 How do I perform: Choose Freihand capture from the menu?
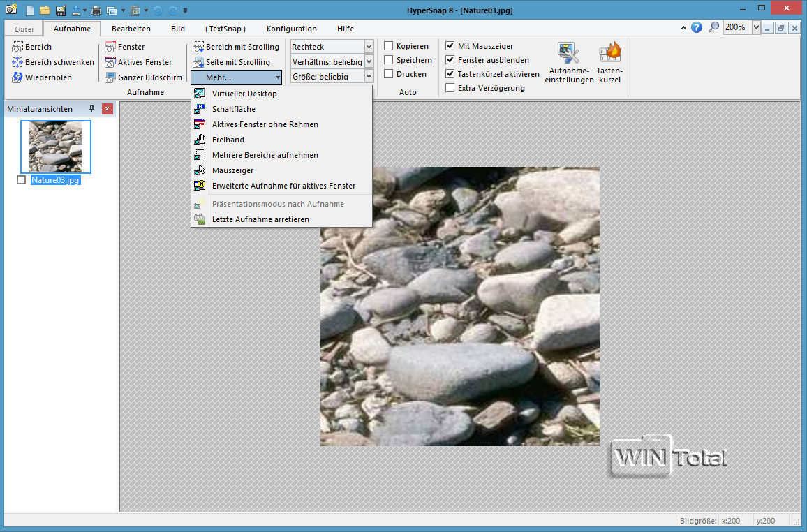click(x=228, y=140)
